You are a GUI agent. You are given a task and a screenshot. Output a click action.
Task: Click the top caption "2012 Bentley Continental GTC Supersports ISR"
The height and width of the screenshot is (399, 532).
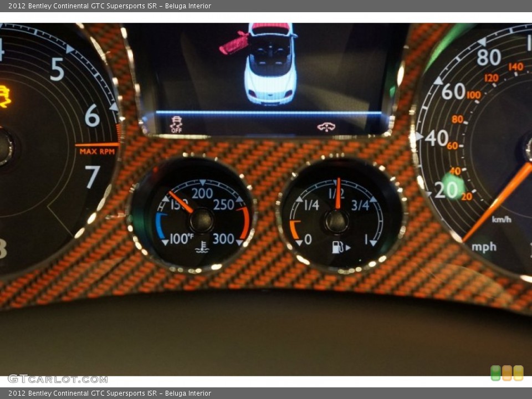click(x=83, y=6)
